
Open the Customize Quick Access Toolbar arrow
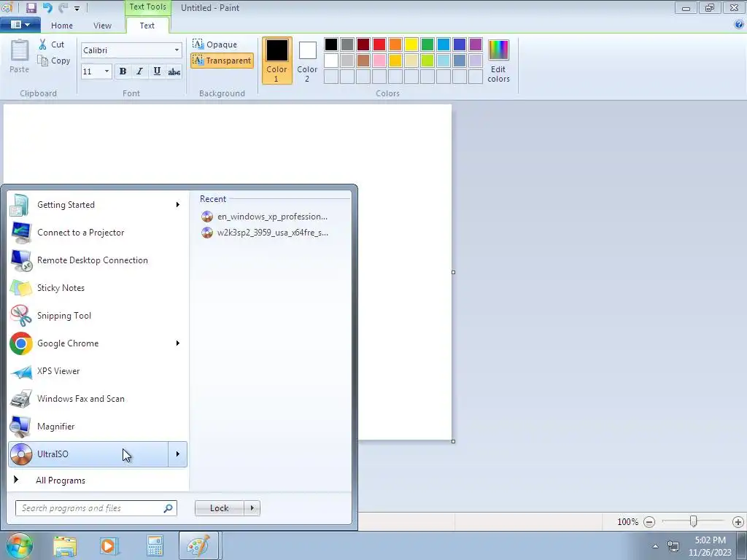coord(77,8)
